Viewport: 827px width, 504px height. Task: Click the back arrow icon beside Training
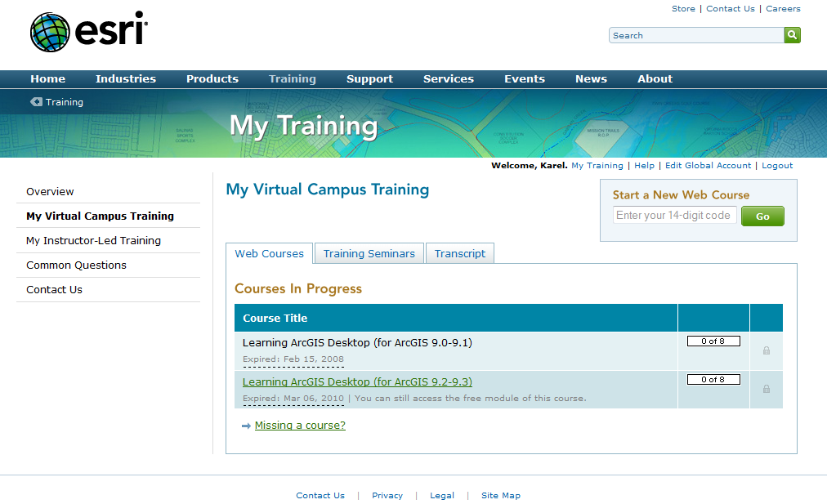click(x=37, y=102)
